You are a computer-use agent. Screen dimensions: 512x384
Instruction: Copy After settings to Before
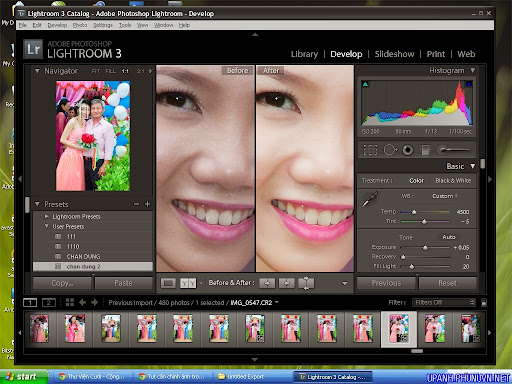click(x=287, y=283)
